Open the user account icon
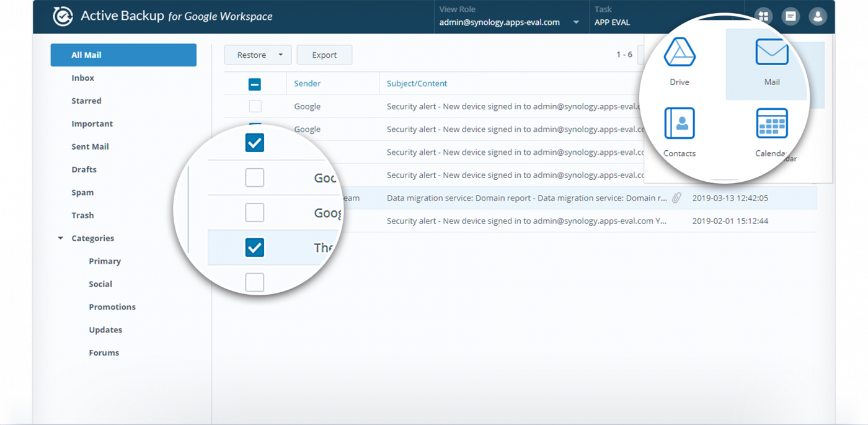Viewport: 868px width, 425px height. (818, 17)
